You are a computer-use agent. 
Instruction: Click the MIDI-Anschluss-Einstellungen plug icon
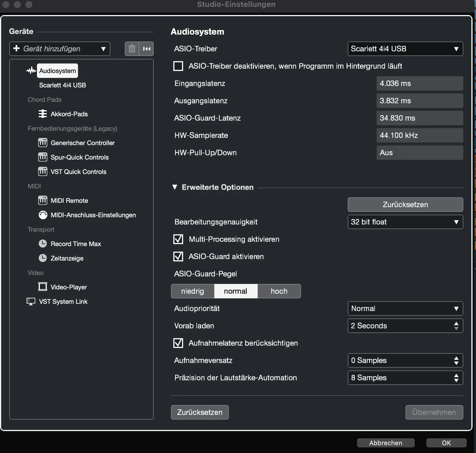(43, 215)
